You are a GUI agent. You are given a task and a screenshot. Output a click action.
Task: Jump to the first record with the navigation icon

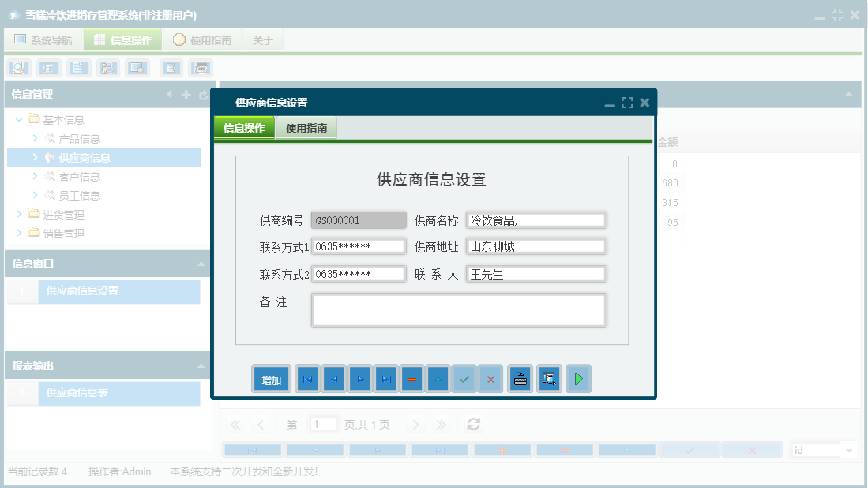point(306,378)
